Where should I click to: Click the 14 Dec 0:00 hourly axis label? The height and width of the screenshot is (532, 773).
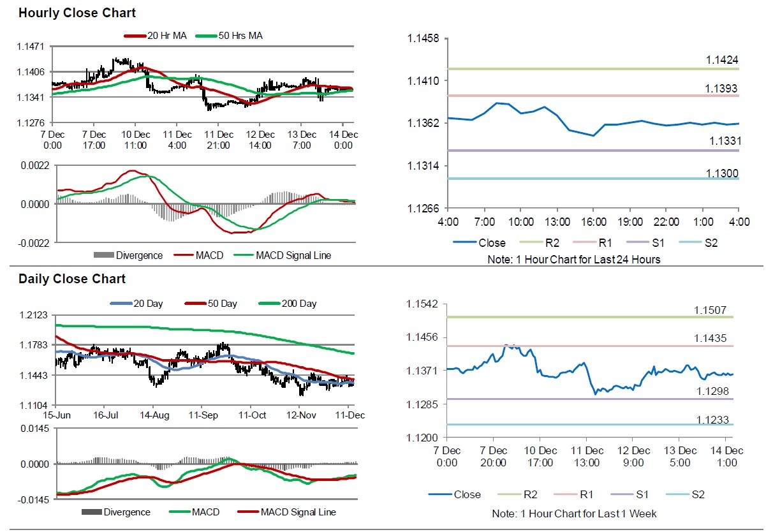click(343, 140)
